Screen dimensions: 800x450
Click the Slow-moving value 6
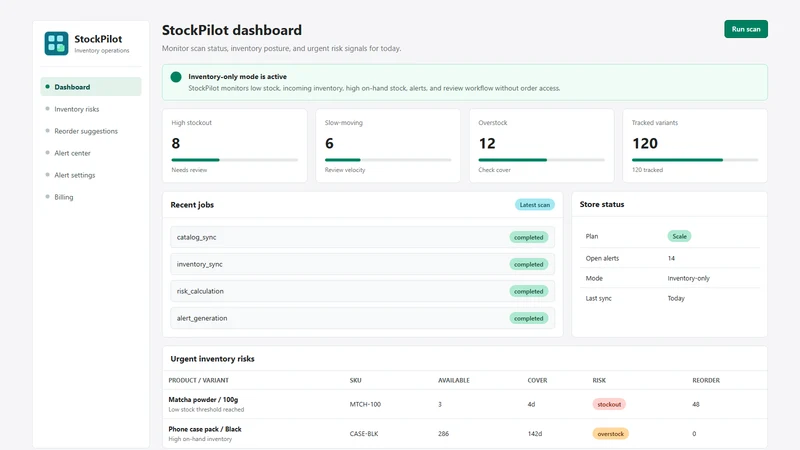[330, 143]
